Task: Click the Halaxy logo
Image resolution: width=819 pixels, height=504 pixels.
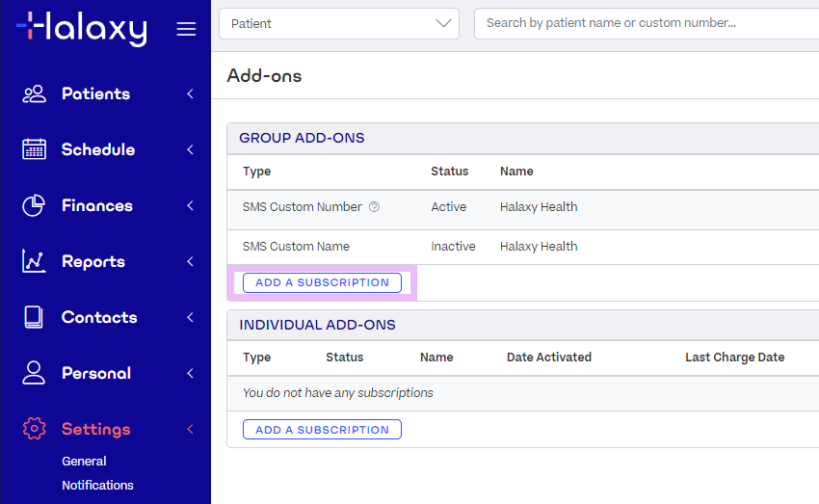Action: (82, 28)
